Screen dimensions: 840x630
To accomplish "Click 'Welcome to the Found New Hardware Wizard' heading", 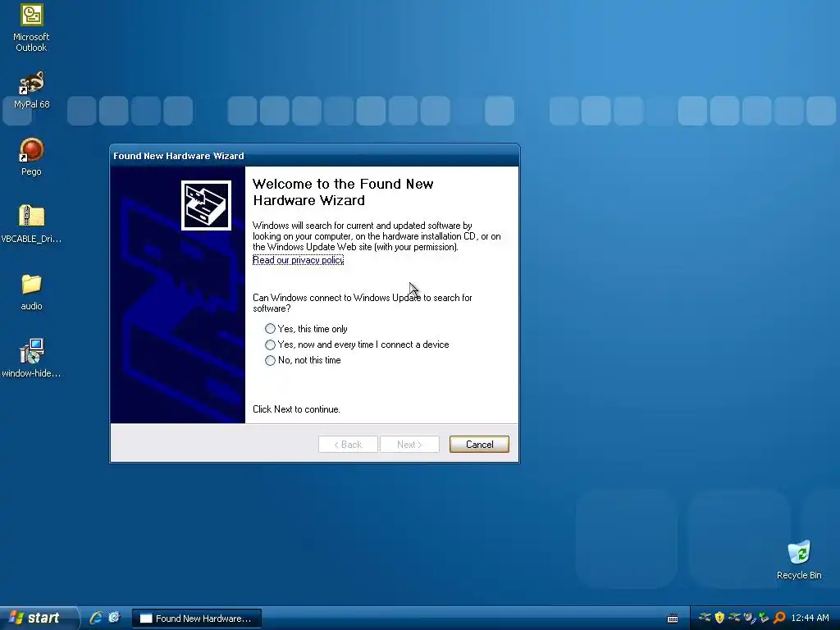I will tap(343, 192).
